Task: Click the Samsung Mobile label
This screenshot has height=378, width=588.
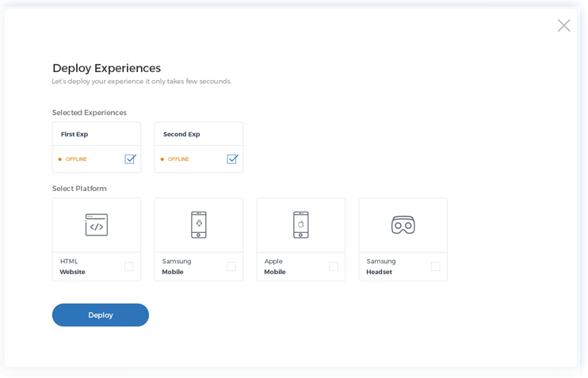Action: [177, 266]
